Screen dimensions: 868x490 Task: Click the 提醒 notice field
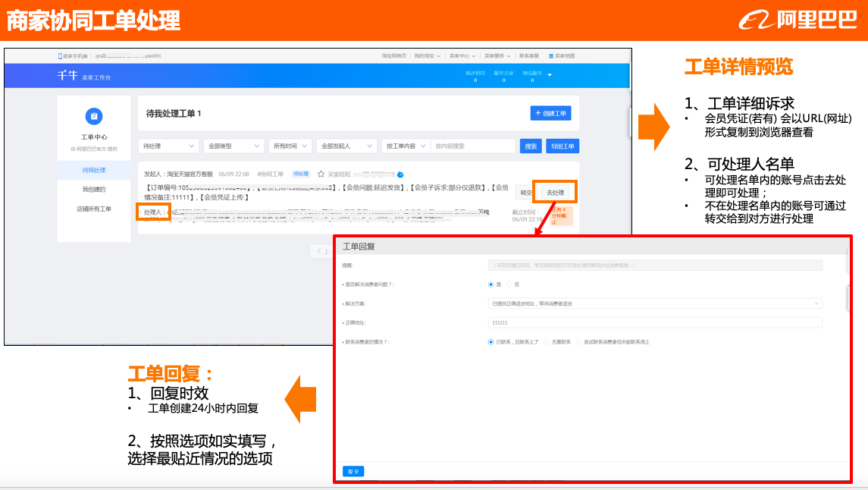click(x=655, y=265)
